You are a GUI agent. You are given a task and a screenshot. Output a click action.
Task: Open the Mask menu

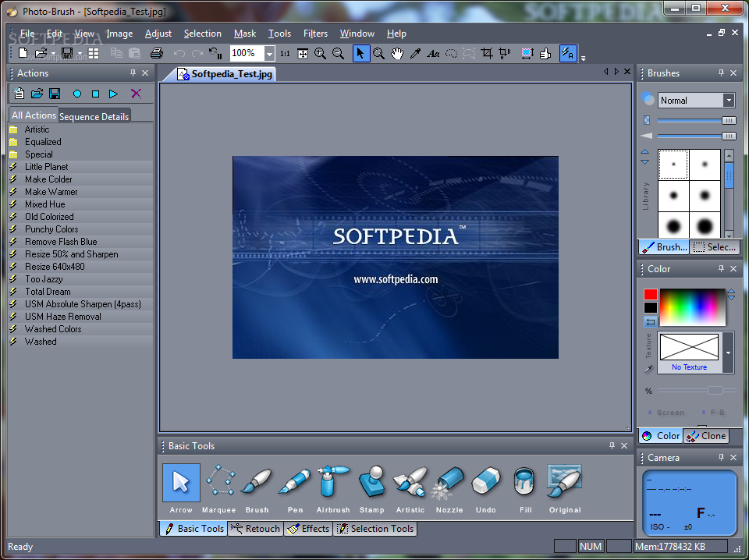(245, 34)
